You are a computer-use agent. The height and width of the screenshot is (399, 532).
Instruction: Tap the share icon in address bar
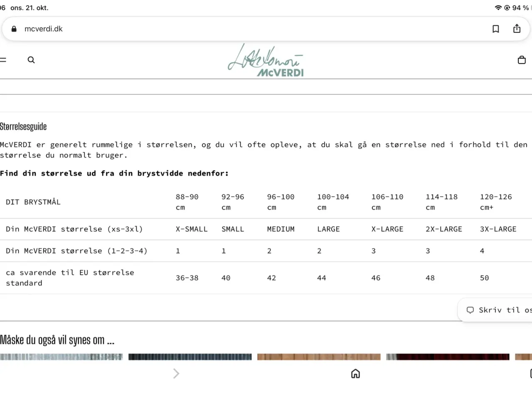click(517, 28)
